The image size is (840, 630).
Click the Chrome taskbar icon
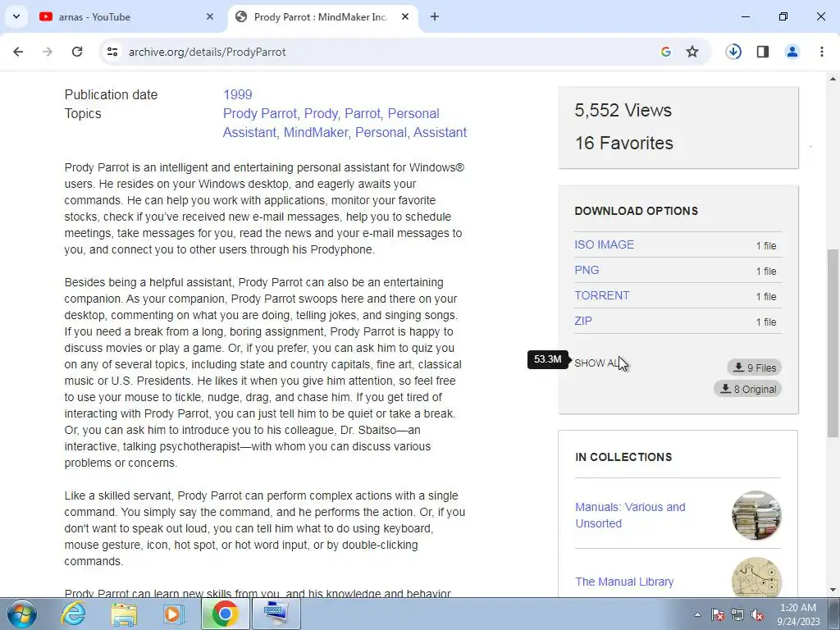pos(225,614)
